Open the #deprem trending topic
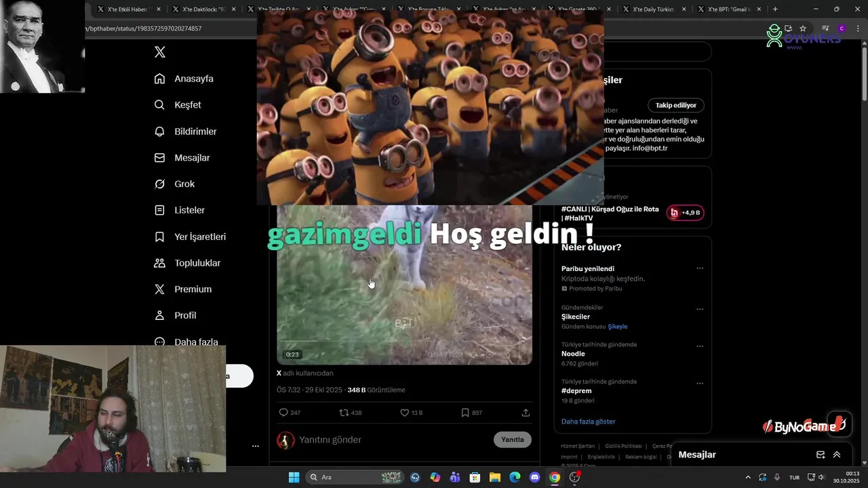This screenshot has height=488, width=868. pyautogui.click(x=576, y=391)
